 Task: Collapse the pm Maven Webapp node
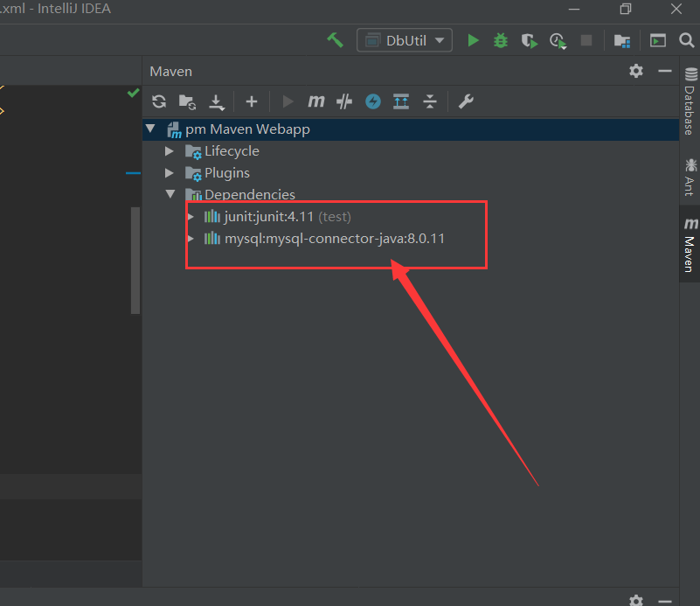click(x=150, y=129)
